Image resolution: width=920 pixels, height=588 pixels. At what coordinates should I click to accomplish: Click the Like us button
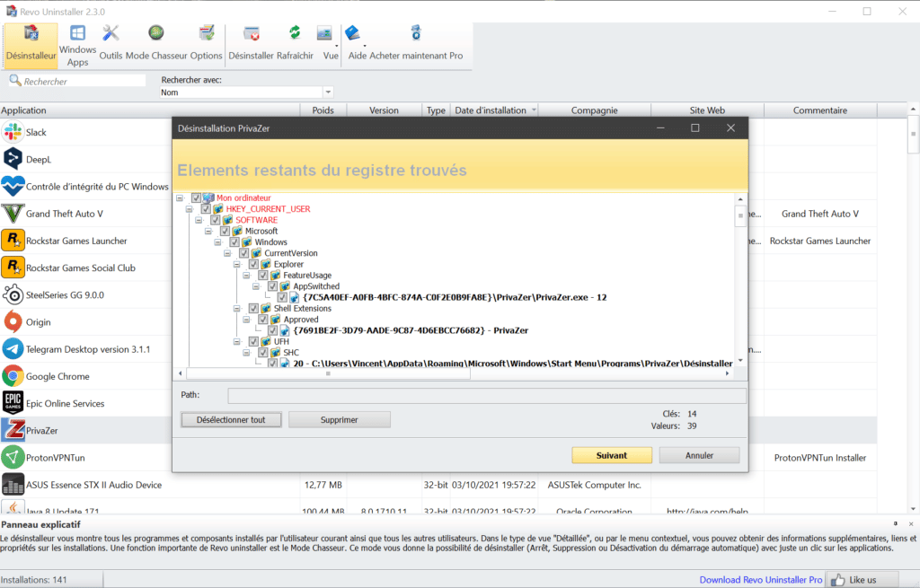pos(862,580)
